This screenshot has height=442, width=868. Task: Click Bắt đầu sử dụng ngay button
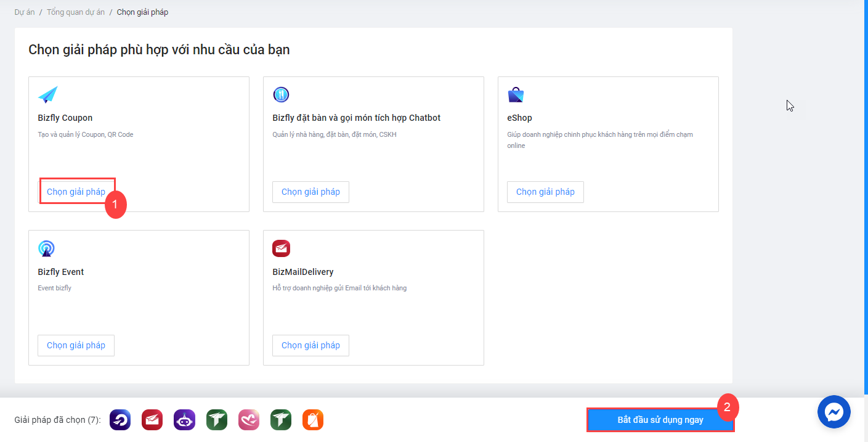click(x=660, y=420)
